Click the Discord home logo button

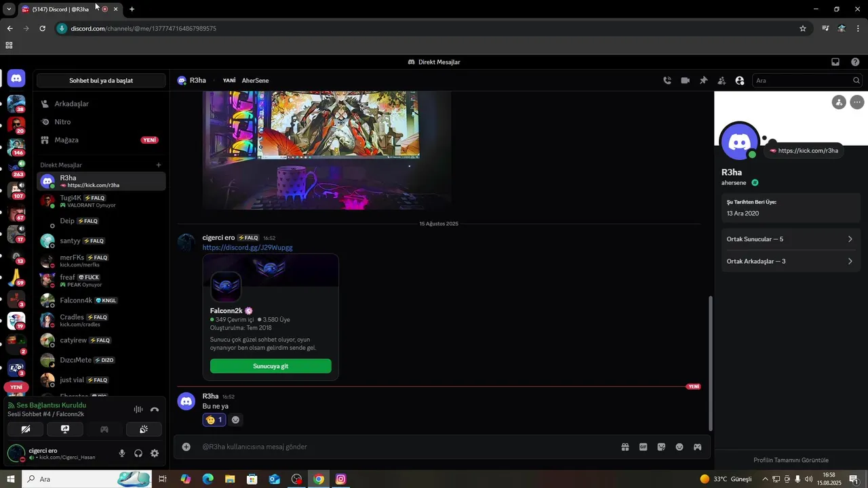pos(16,79)
